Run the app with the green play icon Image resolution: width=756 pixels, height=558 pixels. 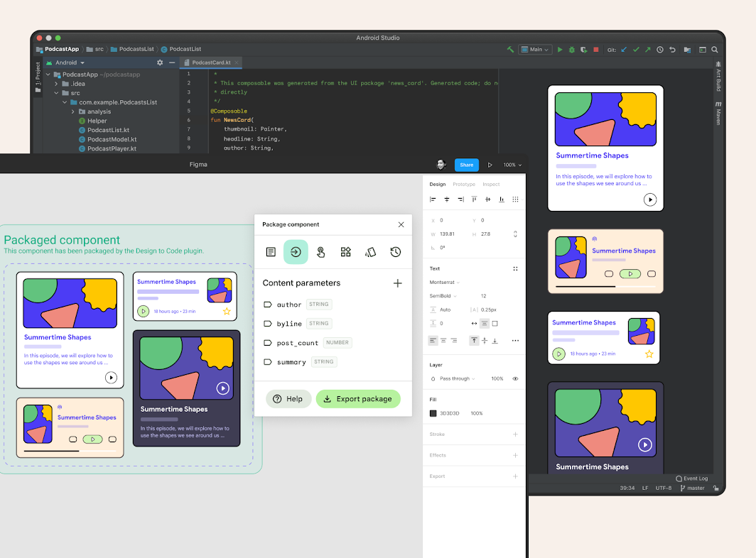(560, 49)
